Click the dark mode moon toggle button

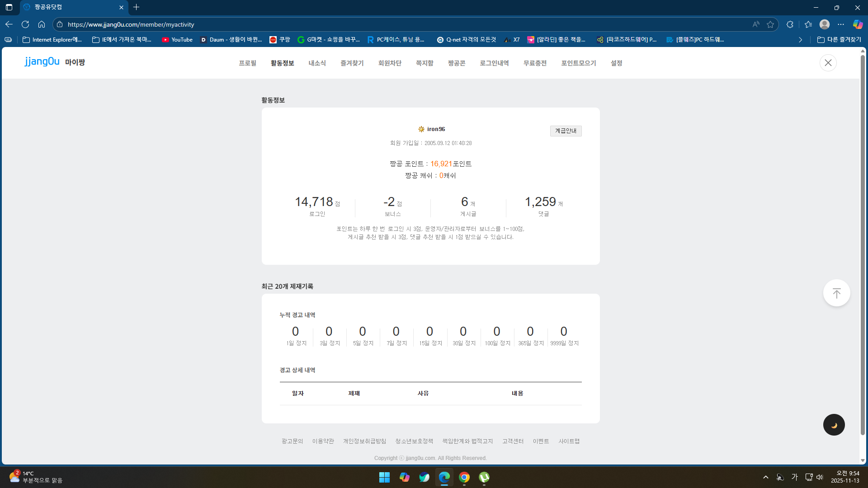tap(834, 425)
